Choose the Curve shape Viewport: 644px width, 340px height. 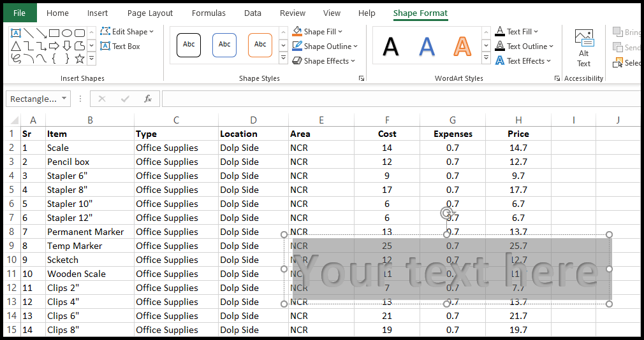tap(41, 59)
